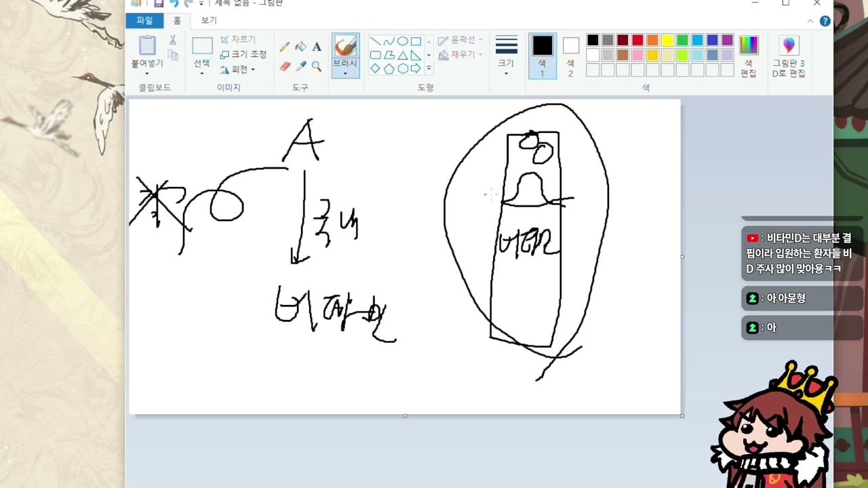This screenshot has height=488, width=868.
Task: Pick the pink (rose) color swatch
Action: tap(637, 55)
